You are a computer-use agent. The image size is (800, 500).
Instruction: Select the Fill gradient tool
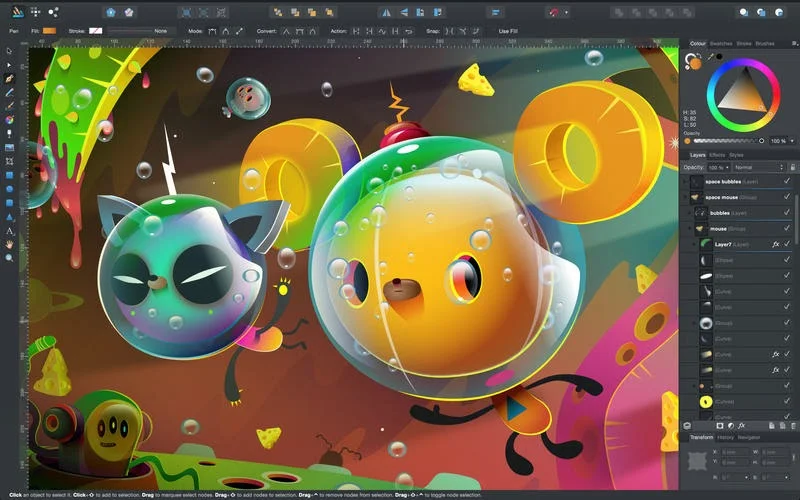point(9,120)
